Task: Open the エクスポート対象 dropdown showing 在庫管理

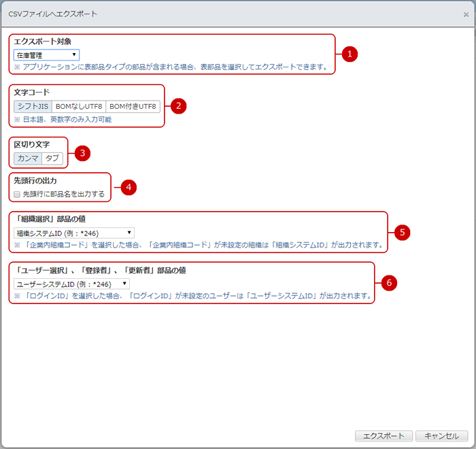Action: (46, 54)
